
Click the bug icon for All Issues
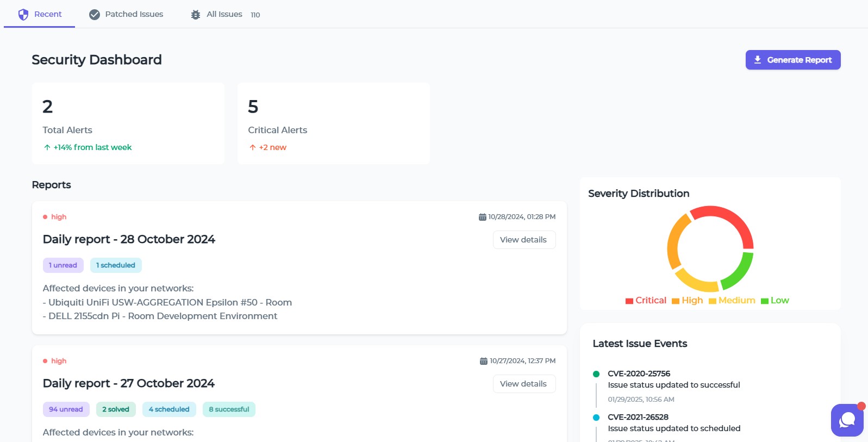tap(196, 15)
